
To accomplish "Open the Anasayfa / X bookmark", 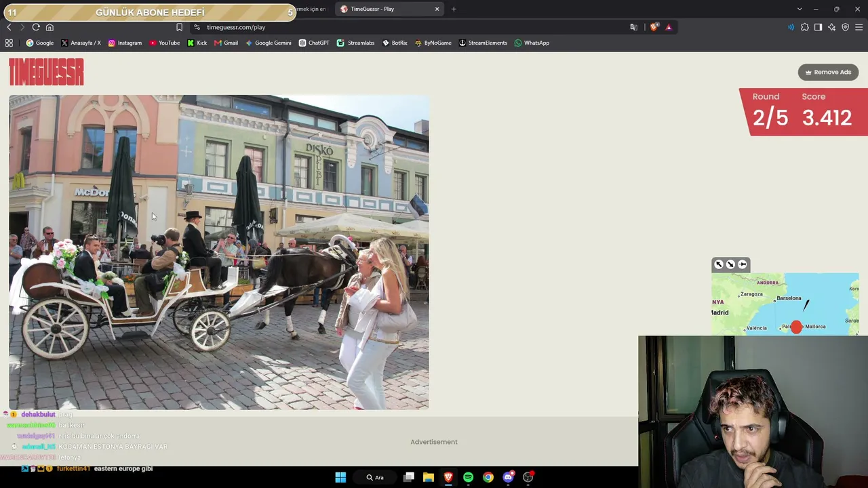I will (81, 43).
